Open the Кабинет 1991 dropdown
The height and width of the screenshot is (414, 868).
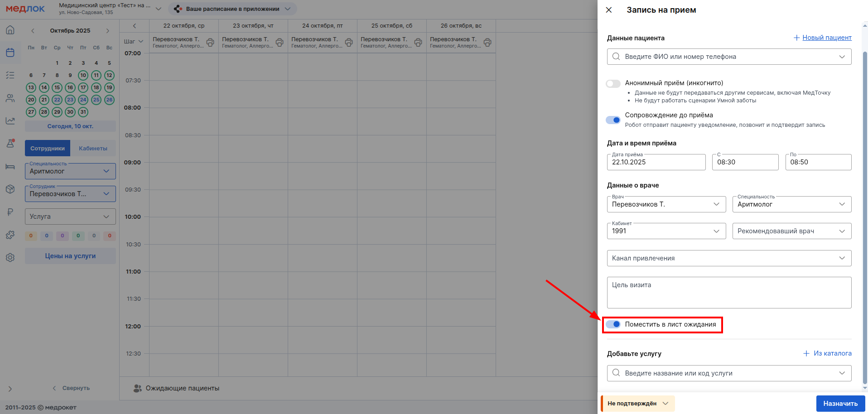666,231
